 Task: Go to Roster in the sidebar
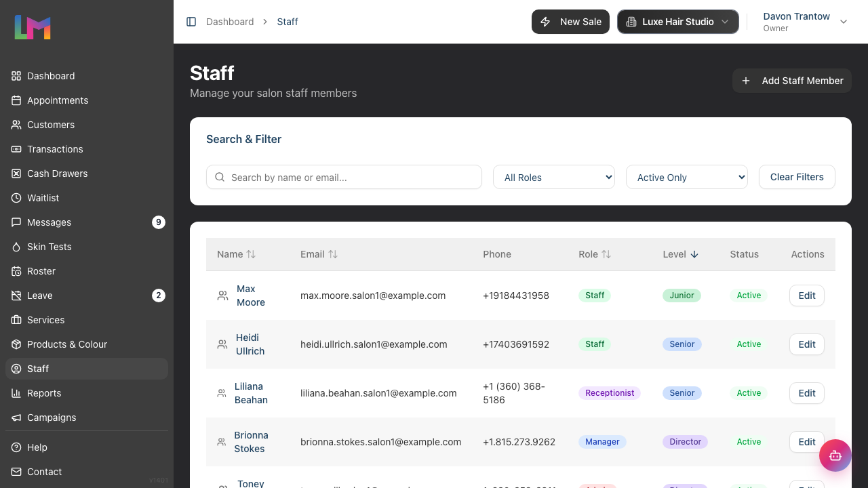click(87, 271)
